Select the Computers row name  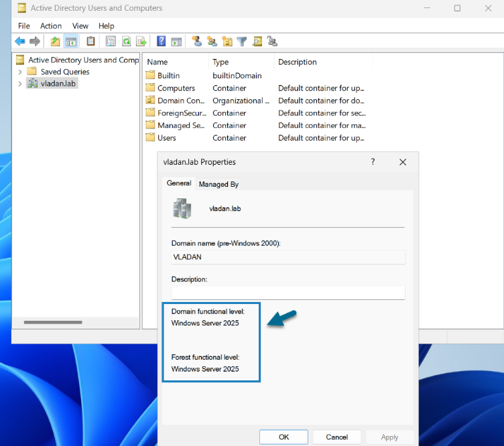176,88
